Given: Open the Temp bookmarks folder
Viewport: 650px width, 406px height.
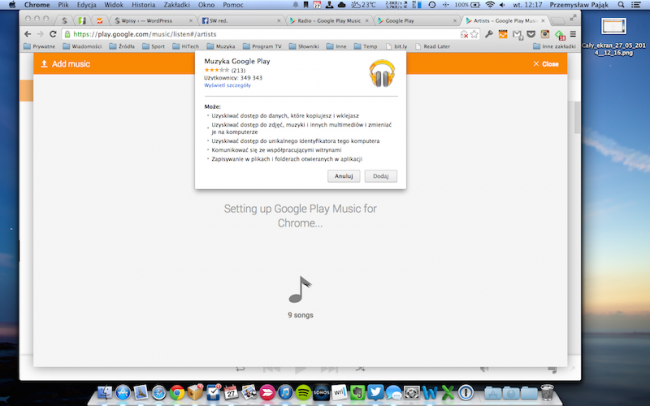Looking at the screenshot, I should (x=366, y=46).
